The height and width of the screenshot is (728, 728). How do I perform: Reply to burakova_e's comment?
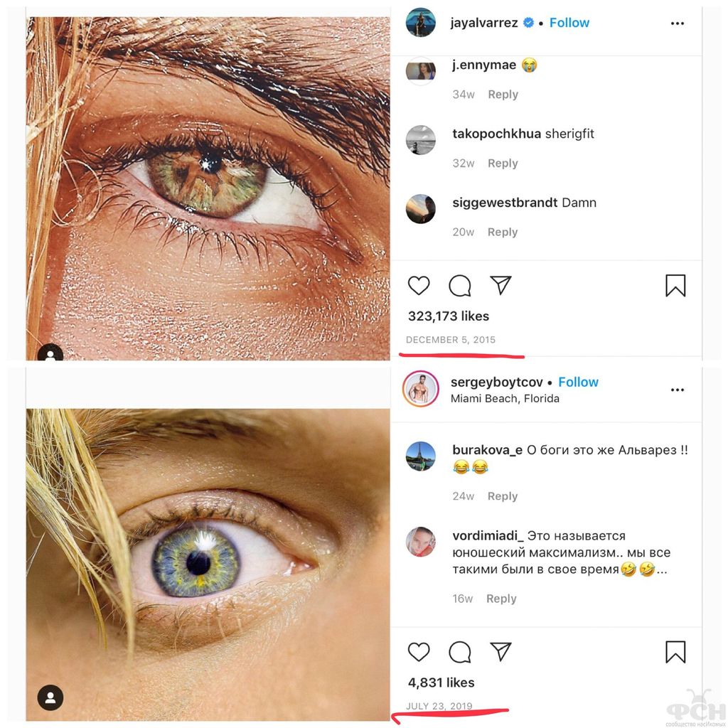pos(502,496)
